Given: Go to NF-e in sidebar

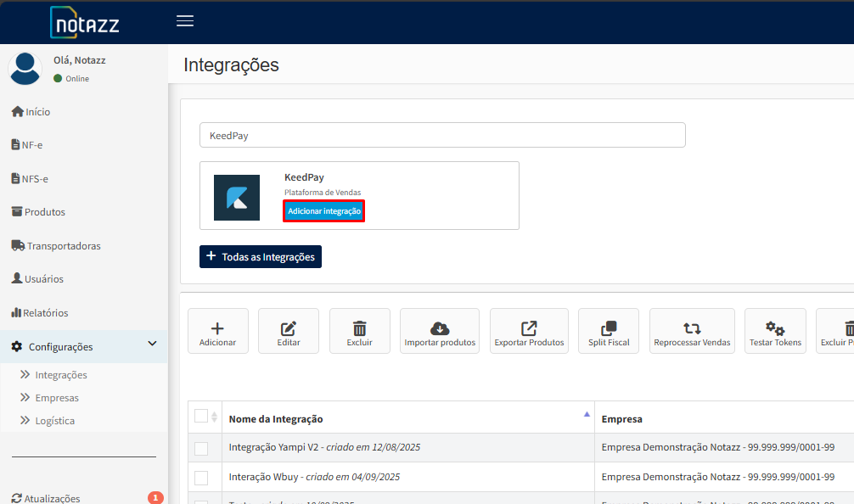Looking at the screenshot, I should click(32, 145).
